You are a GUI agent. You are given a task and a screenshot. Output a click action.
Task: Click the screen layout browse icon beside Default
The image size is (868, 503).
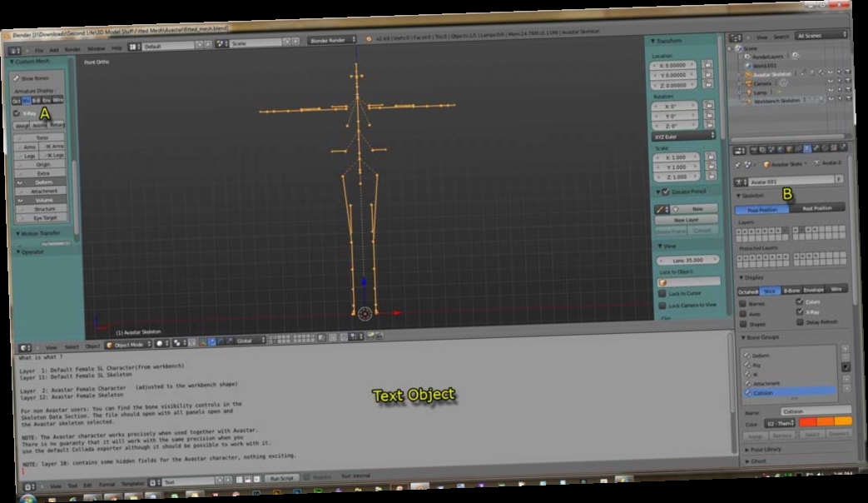pyautogui.click(x=133, y=47)
